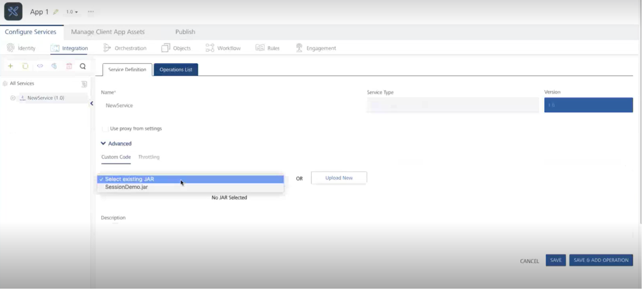
Task: Click the App 1 tools logo icon
Action: pyautogui.click(x=13, y=12)
